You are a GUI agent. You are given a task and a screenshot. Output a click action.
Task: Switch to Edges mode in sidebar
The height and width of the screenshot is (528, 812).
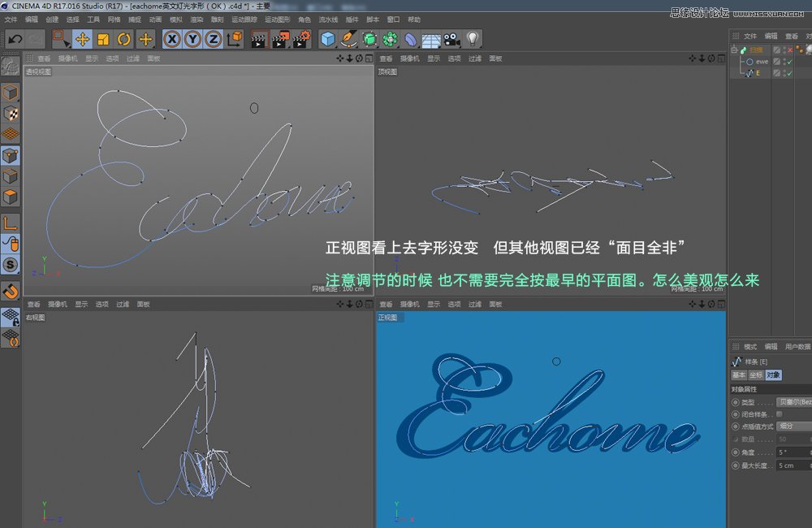click(x=11, y=176)
